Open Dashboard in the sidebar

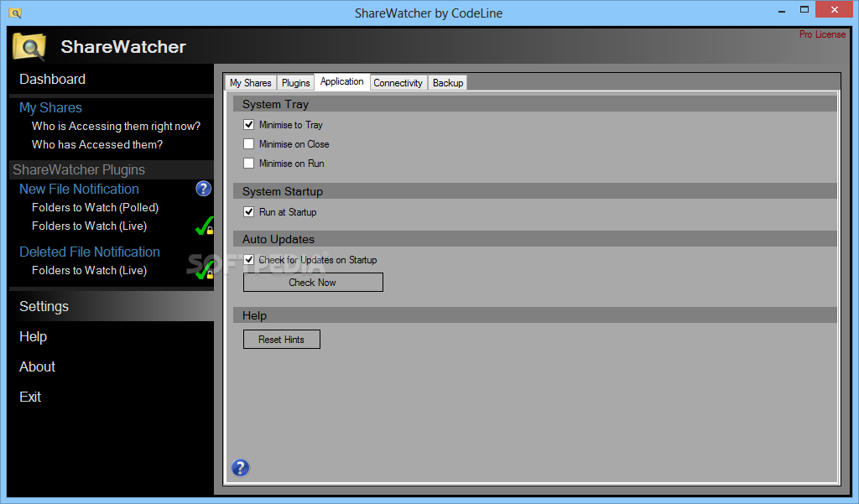tap(53, 79)
